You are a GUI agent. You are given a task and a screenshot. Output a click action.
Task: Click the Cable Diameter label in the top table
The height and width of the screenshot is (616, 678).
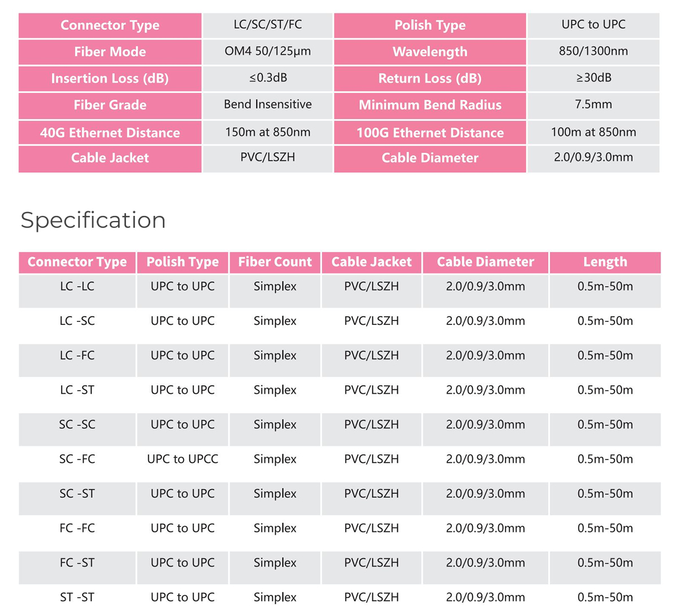[x=430, y=159]
